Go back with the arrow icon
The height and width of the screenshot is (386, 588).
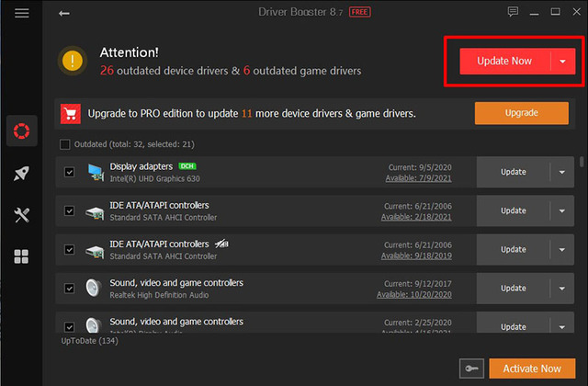64,14
